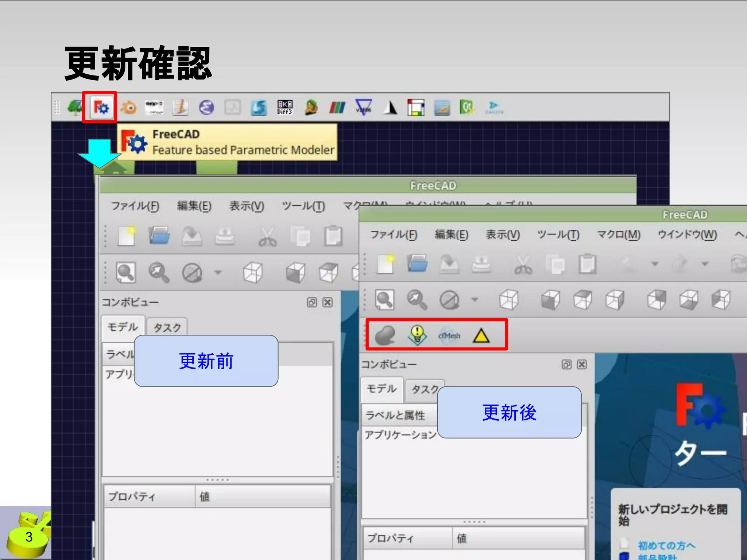This screenshot has height=560, width=747.
Task: Open the Dakota launcher icon
Action: [494, 108]
